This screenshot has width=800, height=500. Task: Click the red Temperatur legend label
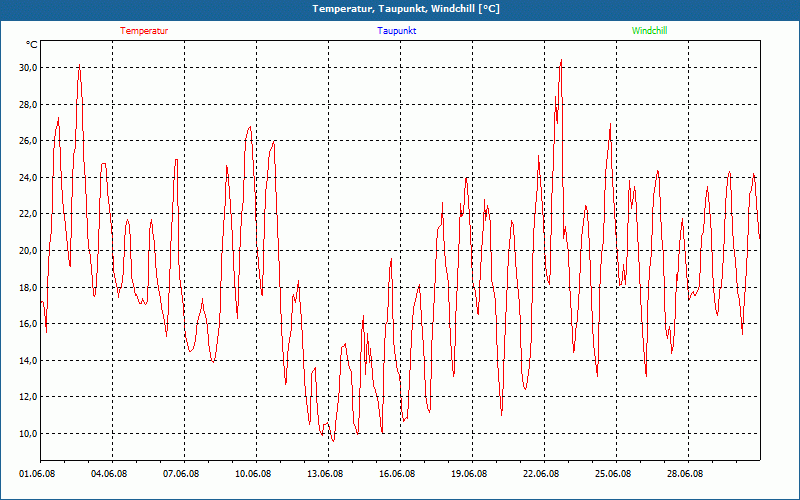tap(144, 31)
